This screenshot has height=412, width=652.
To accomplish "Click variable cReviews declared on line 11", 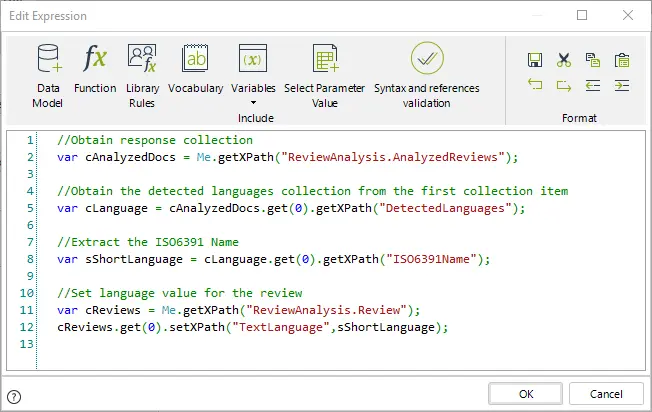I will tap(113, 310).
